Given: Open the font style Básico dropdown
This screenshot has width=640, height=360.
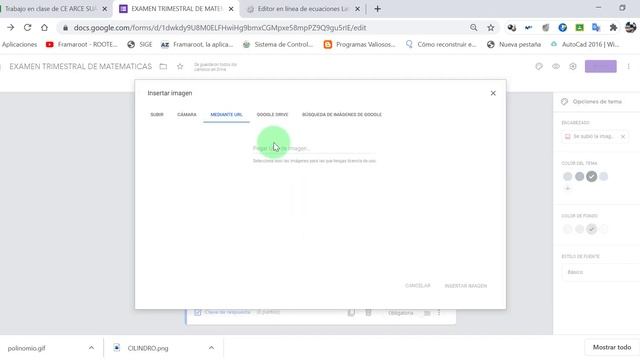Looking at the screenshot, I should point(601,272).
